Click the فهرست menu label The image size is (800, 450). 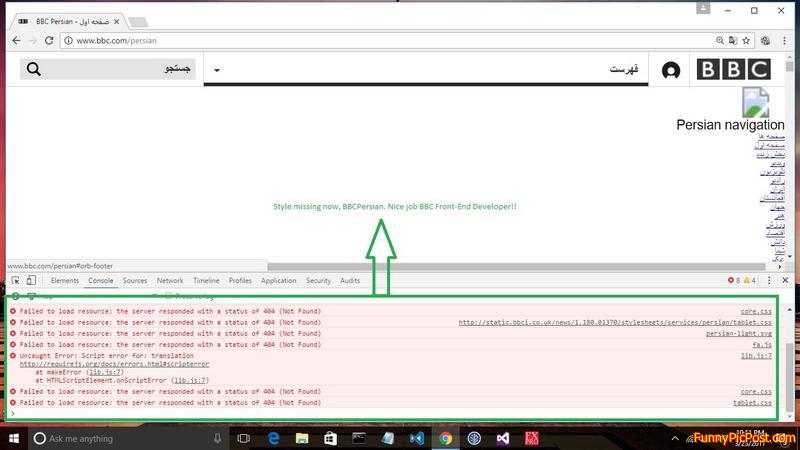pyautogui.click(x=623, y=69)
